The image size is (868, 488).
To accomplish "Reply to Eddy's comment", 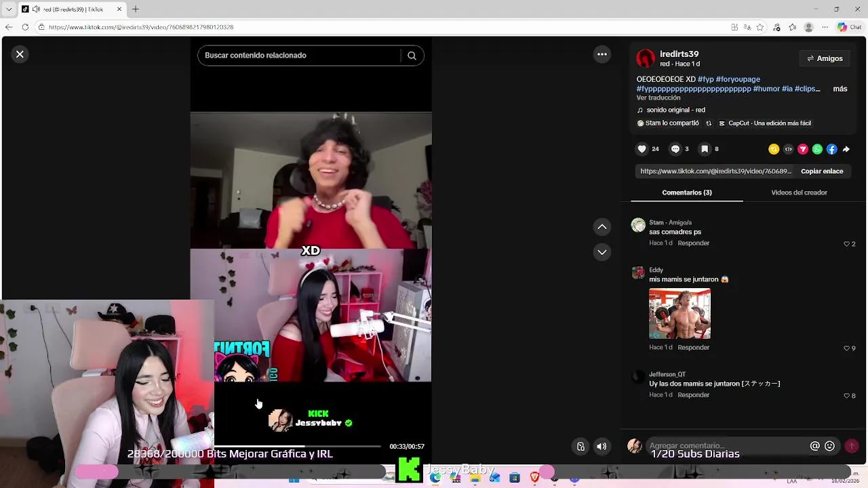I will pos(693,348).
